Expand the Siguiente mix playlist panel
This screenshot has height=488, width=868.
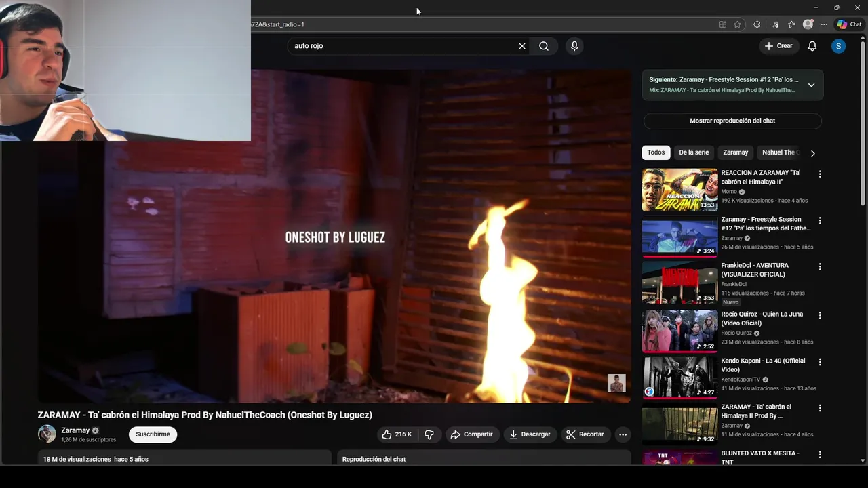coord(811,85)
